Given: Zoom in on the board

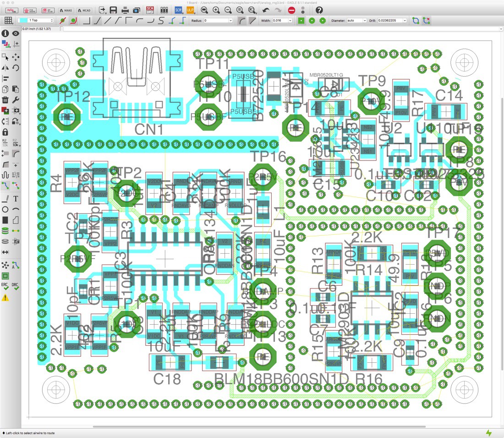Looking at the screenshot, I should click(216, 10).
